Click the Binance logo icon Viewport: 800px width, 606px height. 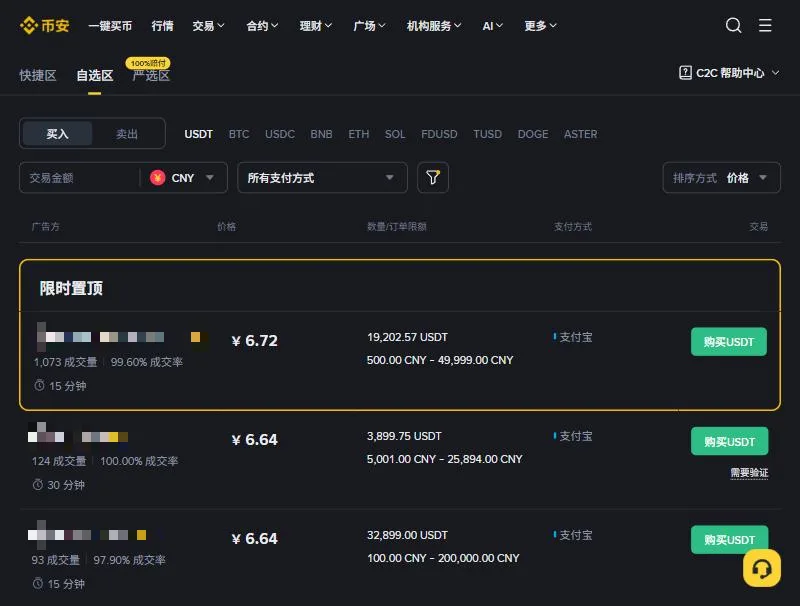pyautogui.click(x=29, y=25)
